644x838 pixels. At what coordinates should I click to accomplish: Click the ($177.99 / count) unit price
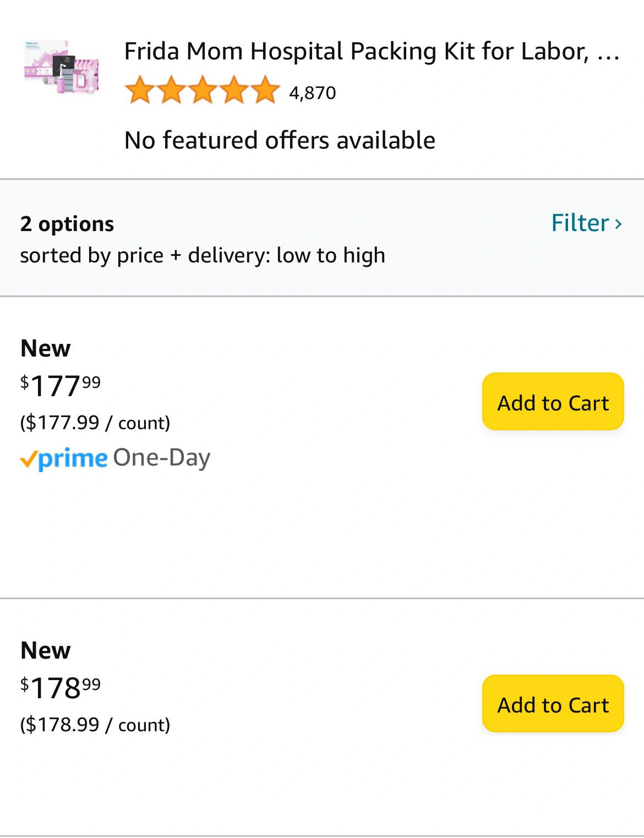click(x=95, y=423)
